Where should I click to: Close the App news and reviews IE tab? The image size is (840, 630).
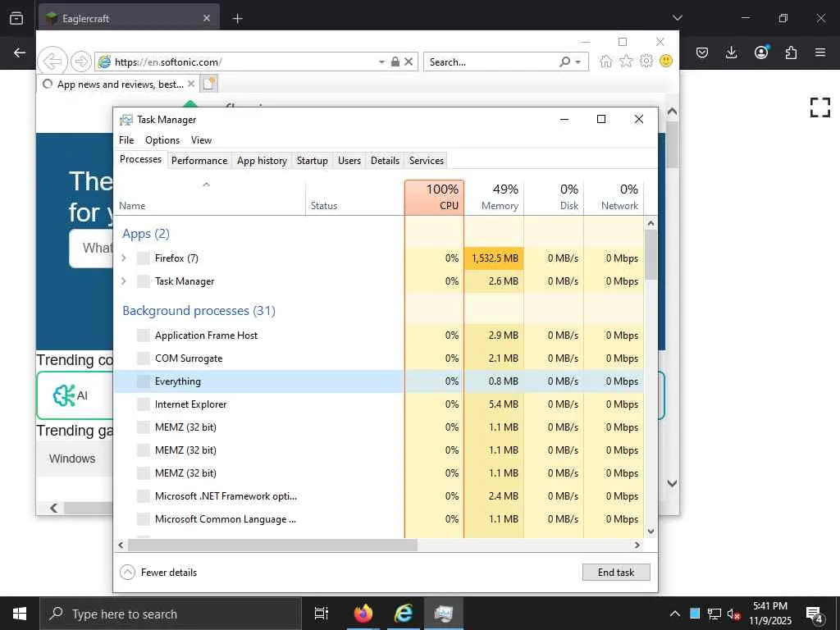(190, 84)
